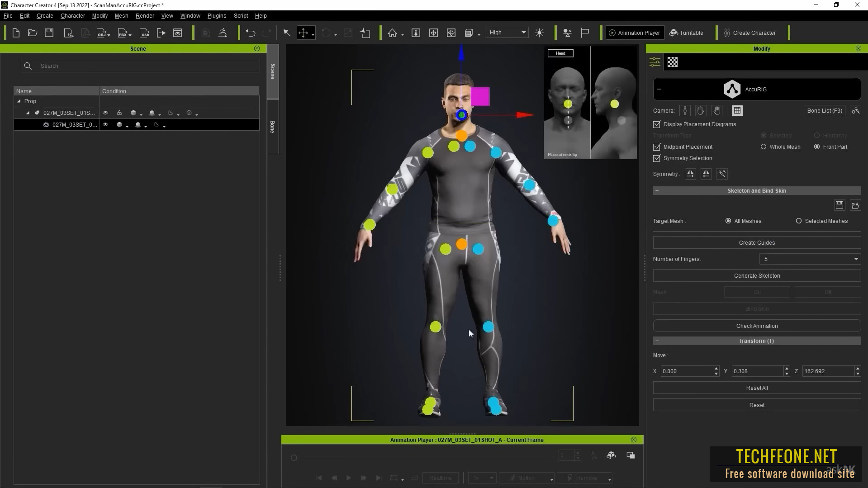868x488 pixels.
Task: Toggle Symmetry Selection checkbox
Action: click(x=657, y=158)
